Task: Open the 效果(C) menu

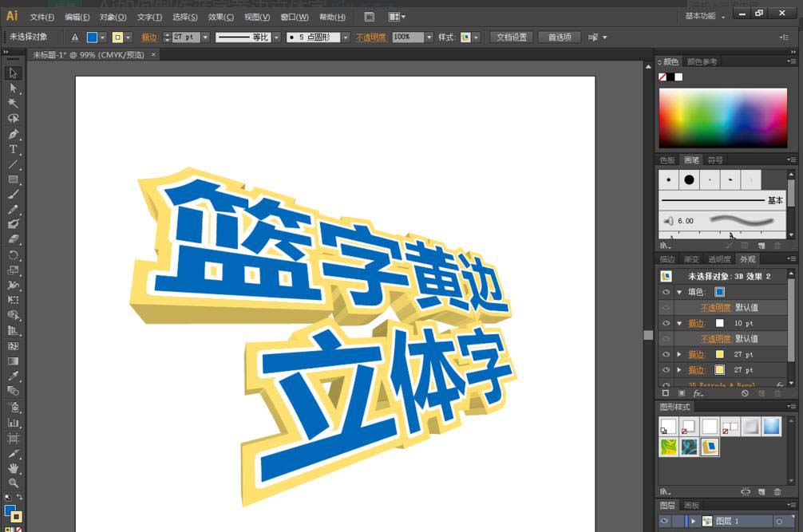Action: [221, 17]
